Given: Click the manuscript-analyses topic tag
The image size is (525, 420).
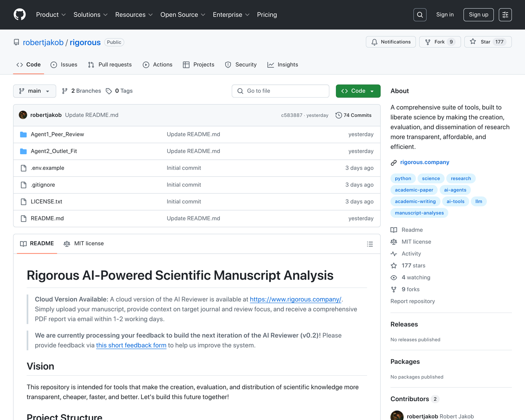Looking at the screenshot, I should coord(419,213).
